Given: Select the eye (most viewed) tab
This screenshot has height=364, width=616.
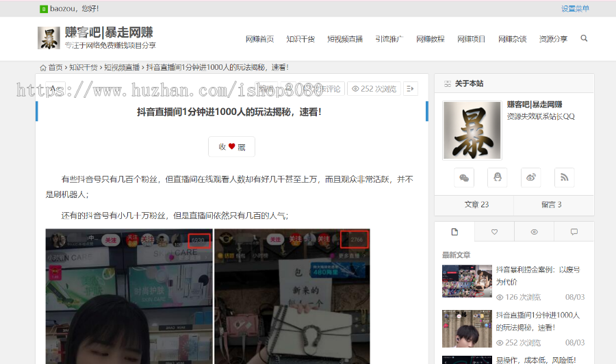Looking at the screenshot, I should [x=535, y=232].
